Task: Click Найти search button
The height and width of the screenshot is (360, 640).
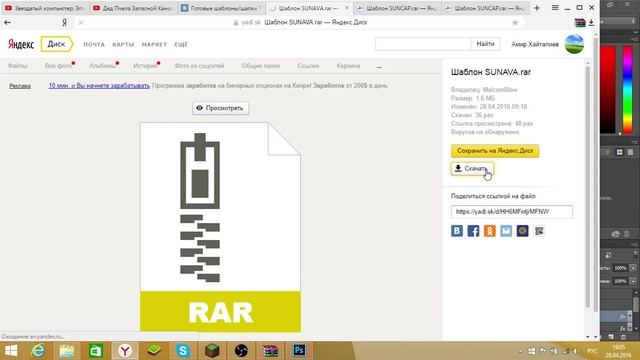Action: (485, 44)
